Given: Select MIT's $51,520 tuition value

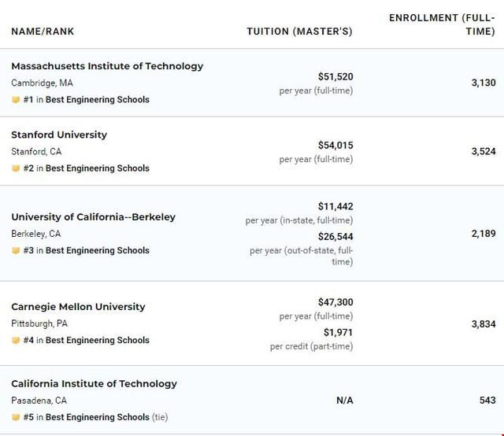Looking at the screenshot, I should (x=335, y=77).
